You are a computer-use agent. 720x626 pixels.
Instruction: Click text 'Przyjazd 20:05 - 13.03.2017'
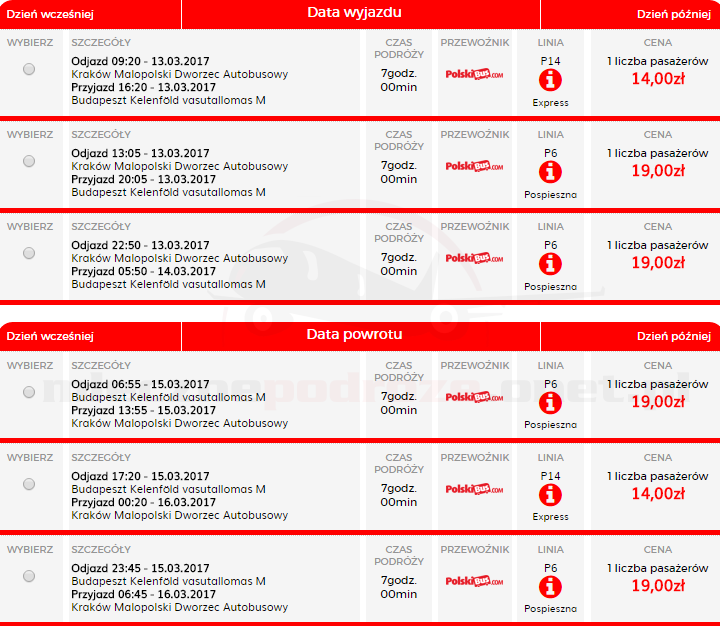(x=143, y=179)
